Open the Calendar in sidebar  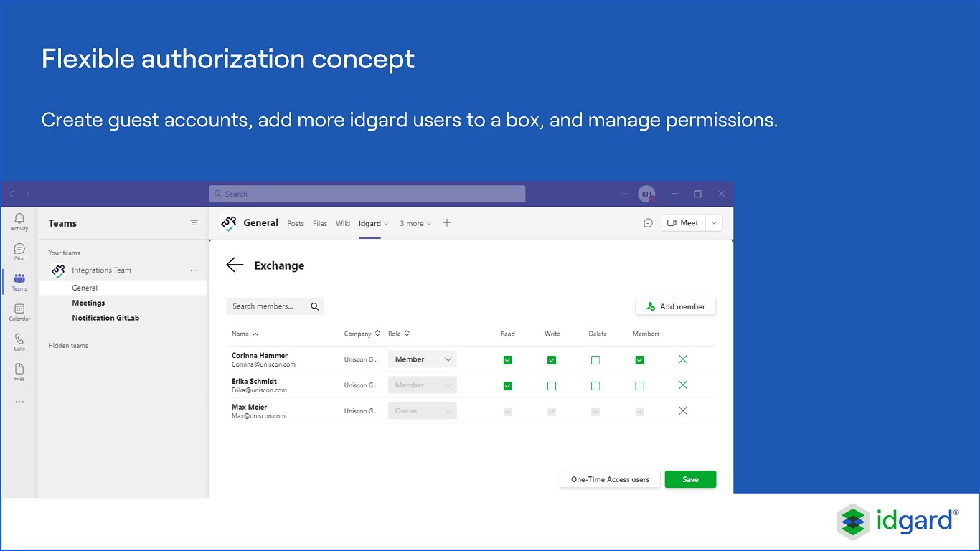(x=19, y=312)
